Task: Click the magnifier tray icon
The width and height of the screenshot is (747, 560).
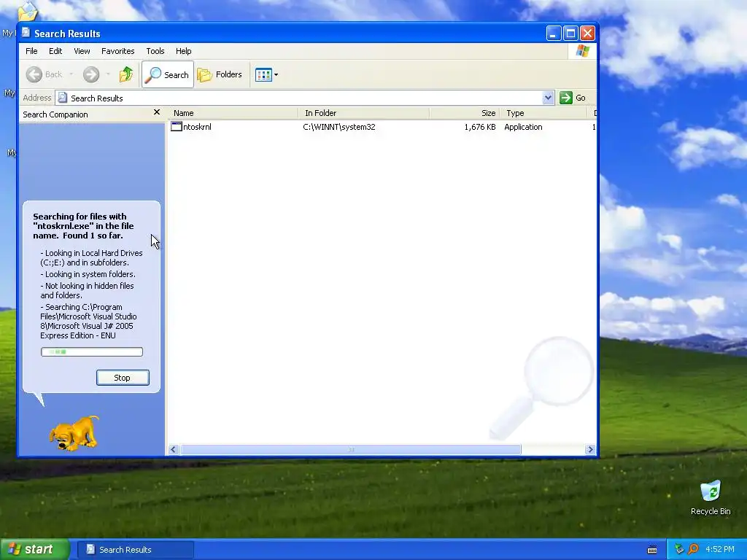Action: pos(693,550)
